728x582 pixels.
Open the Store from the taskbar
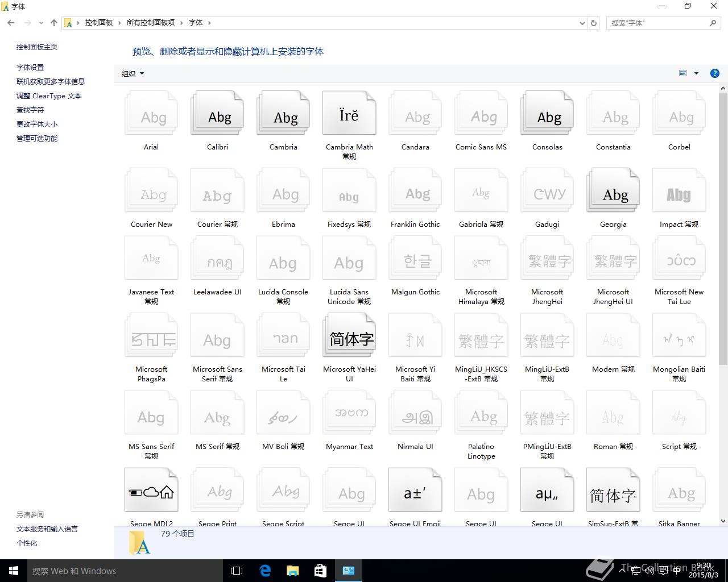coord(321,571)
